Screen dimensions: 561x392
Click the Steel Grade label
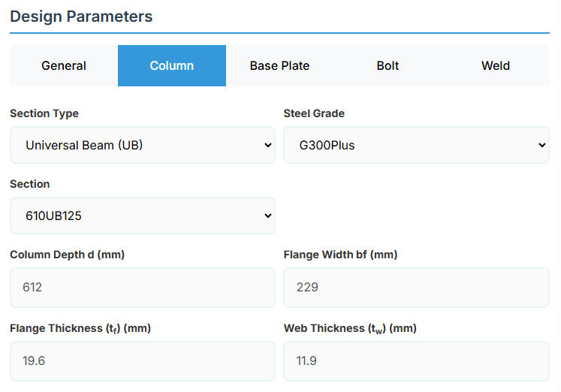[314, 113]
